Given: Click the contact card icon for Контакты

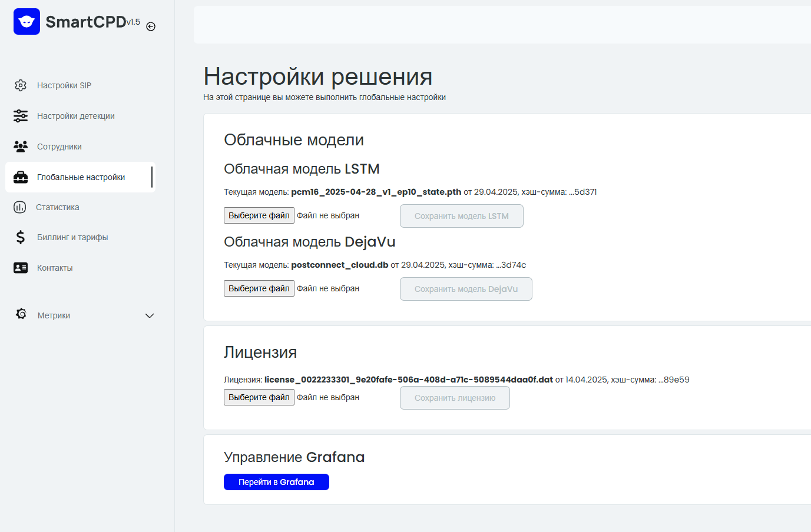Looking at the screenshot, I should pyautogui.click(x=21, y=268).
